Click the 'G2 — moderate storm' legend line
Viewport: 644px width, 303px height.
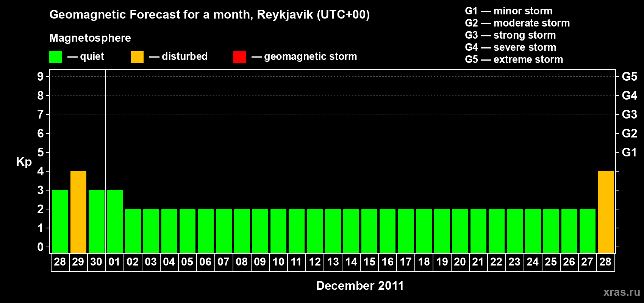(x=517, y=23)
